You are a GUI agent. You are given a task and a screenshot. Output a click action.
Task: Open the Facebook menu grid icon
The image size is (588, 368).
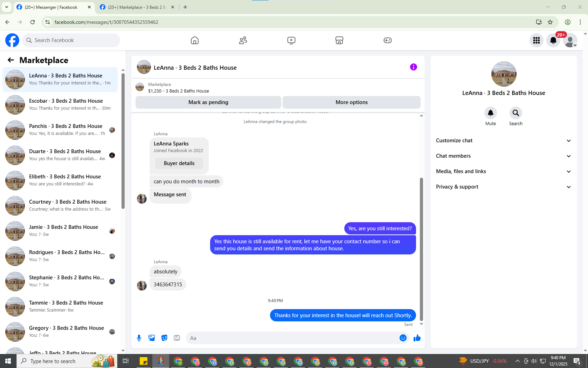coord(537,40)
